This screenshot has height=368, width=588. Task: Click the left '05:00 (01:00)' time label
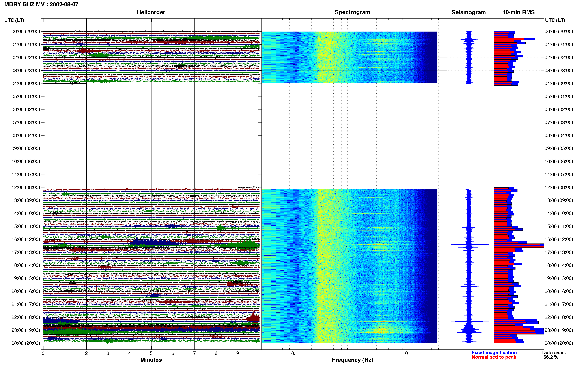coord(26,96)
